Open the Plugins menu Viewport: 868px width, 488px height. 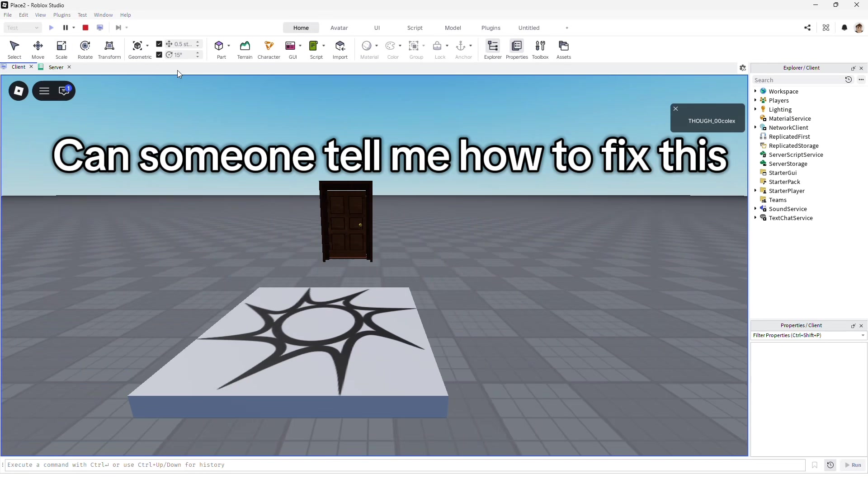pos(62,15)
